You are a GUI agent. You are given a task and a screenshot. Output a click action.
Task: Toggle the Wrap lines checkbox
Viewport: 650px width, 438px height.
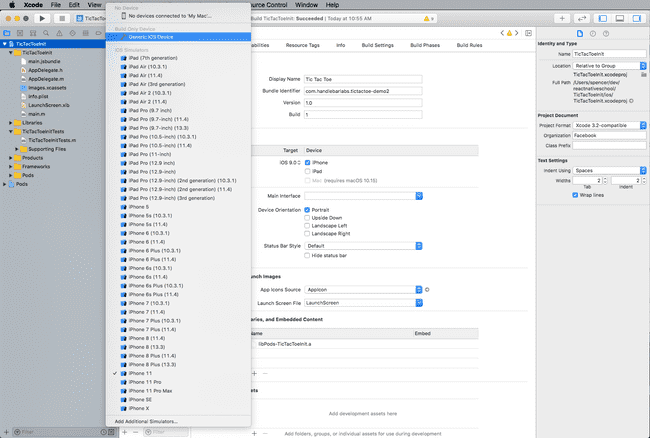pos(575,195)
